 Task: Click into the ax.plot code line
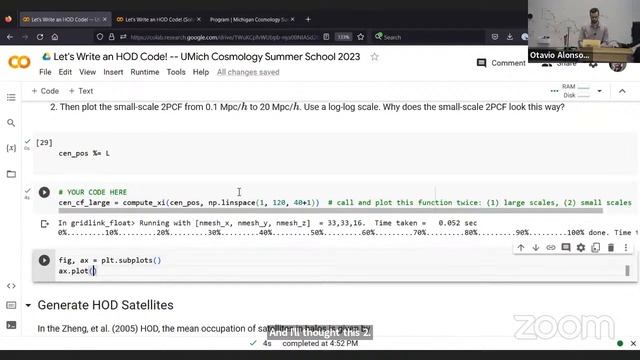(x=77, y=271)
